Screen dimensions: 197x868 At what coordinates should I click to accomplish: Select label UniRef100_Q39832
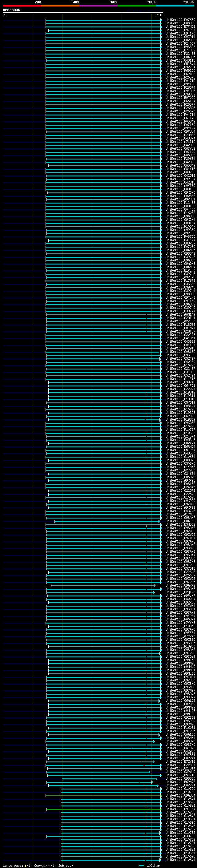coord(180,94)
